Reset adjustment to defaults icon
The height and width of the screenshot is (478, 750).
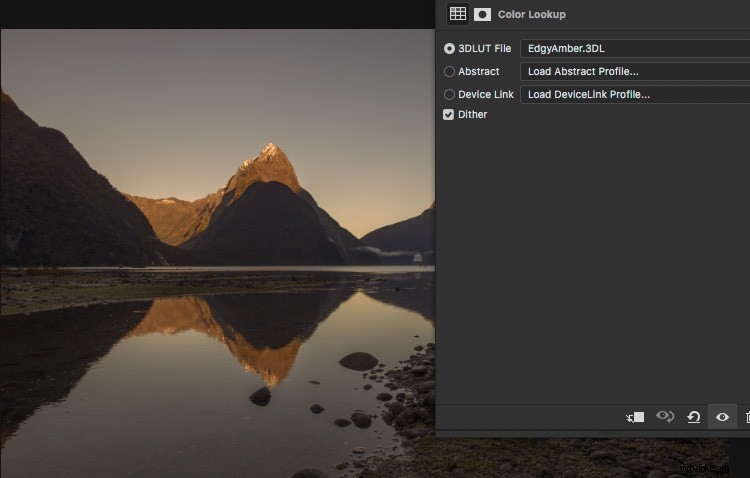click(x=694, y=417)
